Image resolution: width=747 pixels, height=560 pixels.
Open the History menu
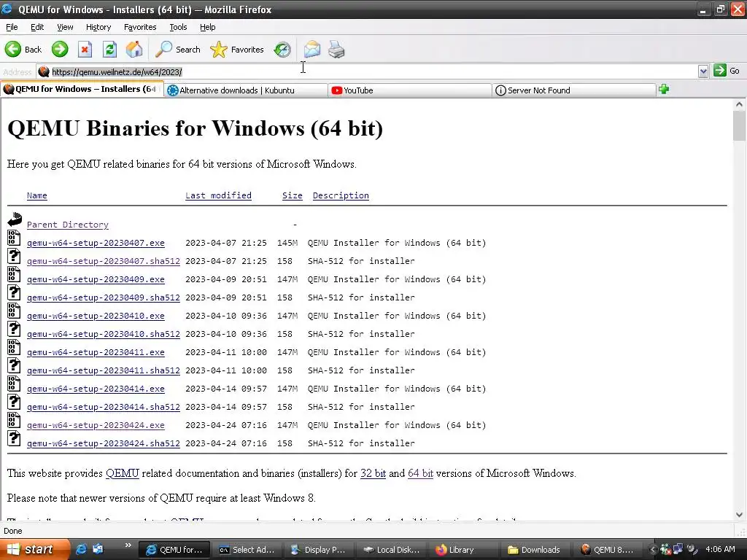(98, 27)
